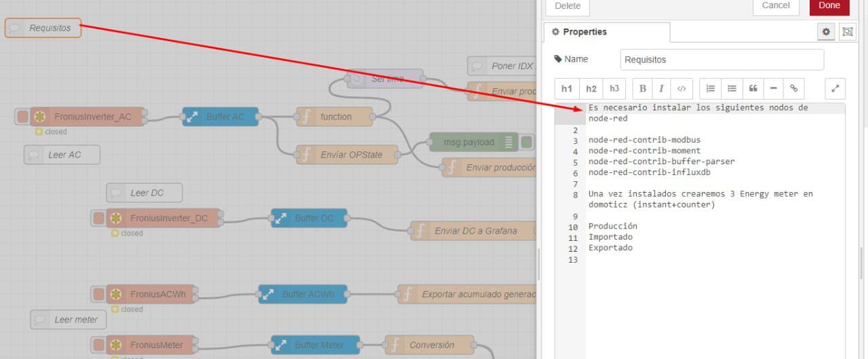
Task: Insert a bulleted list
Action: [732, 89]
